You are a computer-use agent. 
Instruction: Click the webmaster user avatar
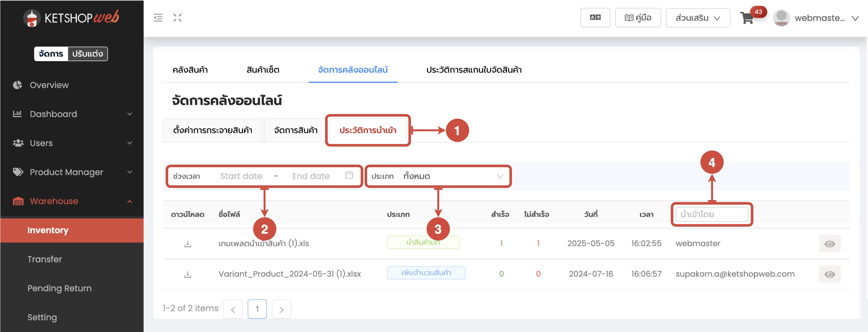pos(781,18)
